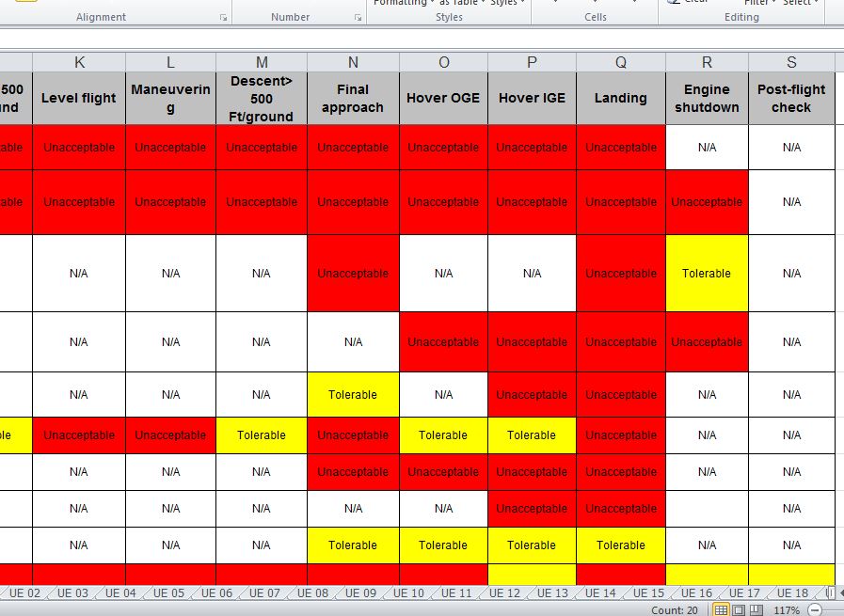Open the Number format dialog launcher

[358, 18]
